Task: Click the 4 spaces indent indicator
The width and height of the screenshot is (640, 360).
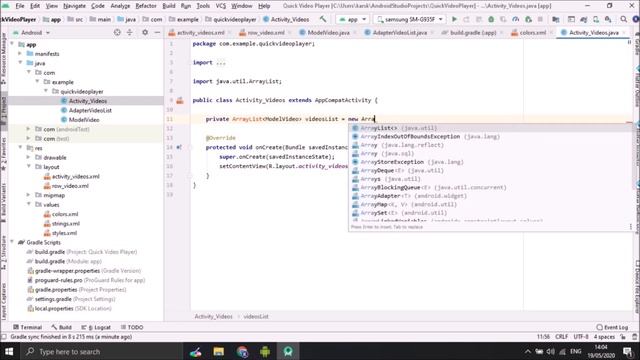Action: click(x=604, y=337)
